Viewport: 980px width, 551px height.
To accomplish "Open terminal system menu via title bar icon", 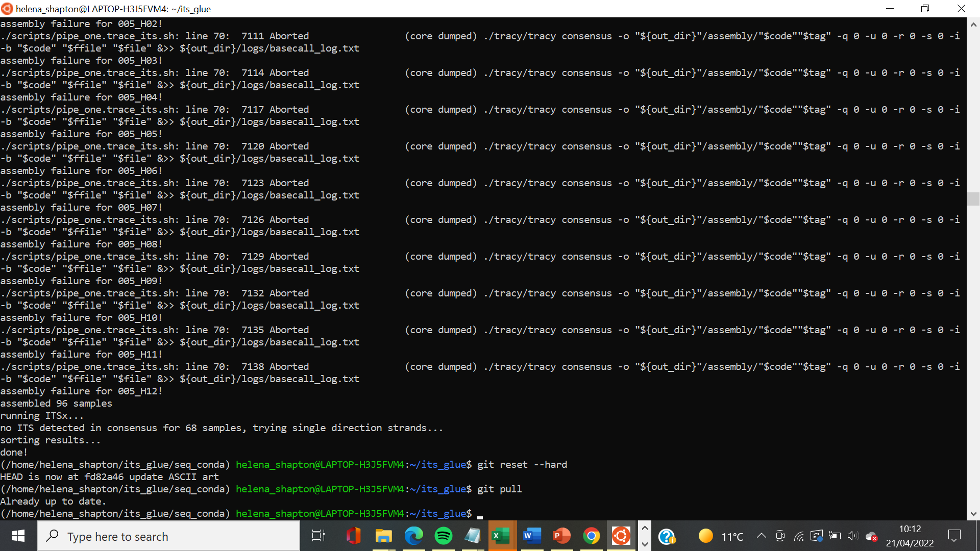I will click(x=7, y=9).
